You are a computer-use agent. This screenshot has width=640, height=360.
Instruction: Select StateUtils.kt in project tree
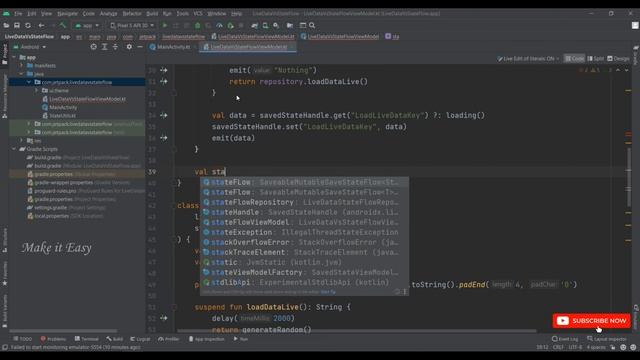click(x=59, y=116)
